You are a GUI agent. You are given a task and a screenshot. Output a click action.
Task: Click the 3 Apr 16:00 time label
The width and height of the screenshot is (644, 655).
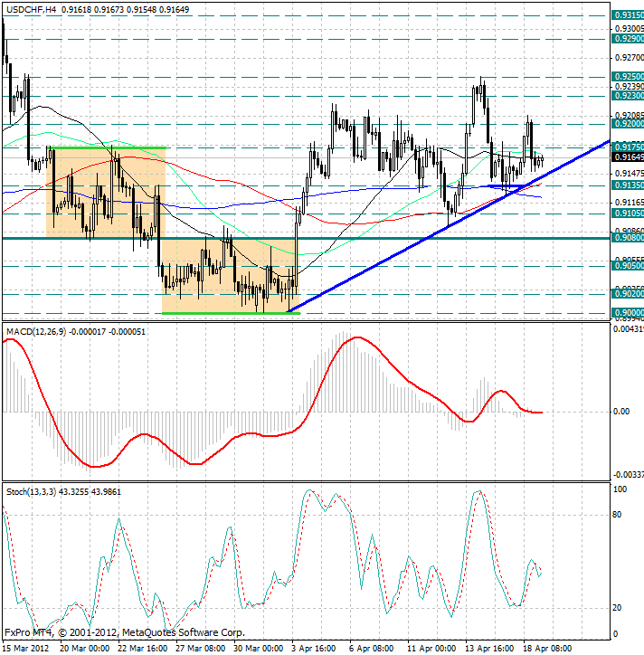pos(312,648)
